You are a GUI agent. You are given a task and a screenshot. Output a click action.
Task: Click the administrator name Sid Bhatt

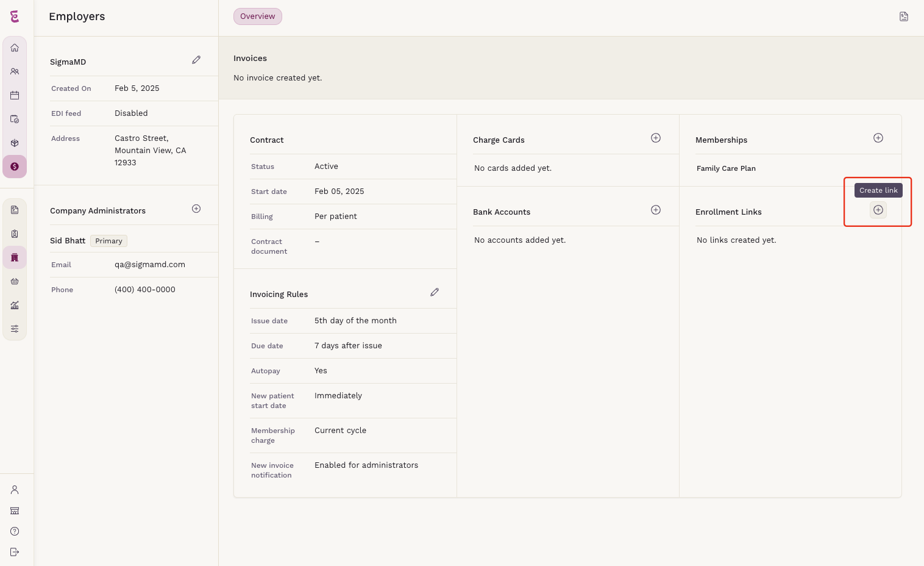click(68, 241)
